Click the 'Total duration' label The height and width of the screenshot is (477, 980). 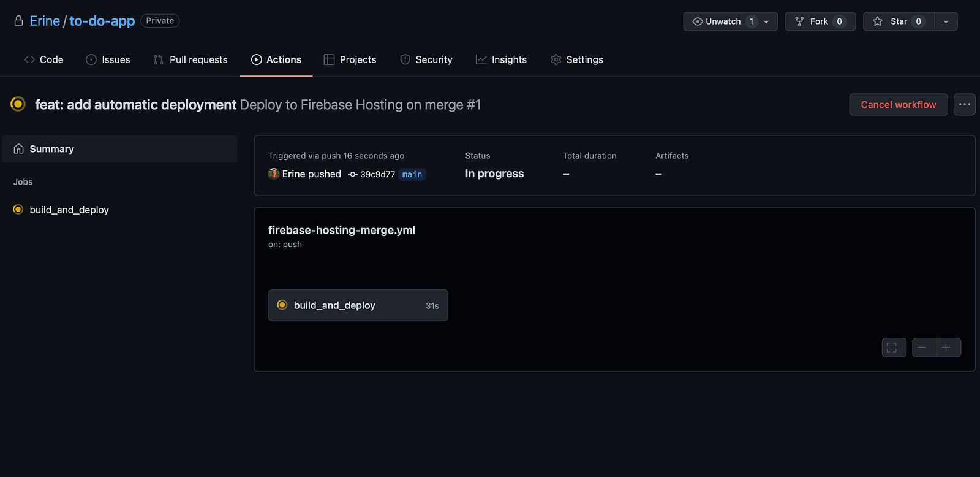coord(590,156)
